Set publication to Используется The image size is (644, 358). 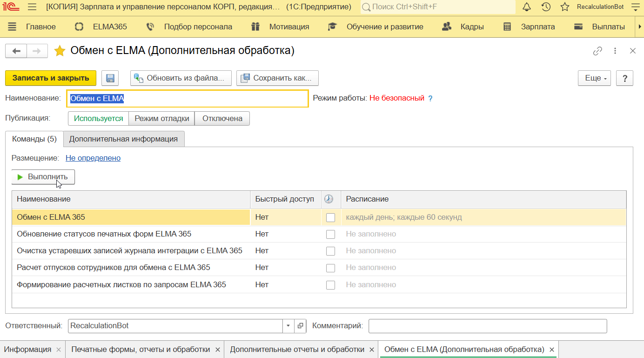point(98,118)
